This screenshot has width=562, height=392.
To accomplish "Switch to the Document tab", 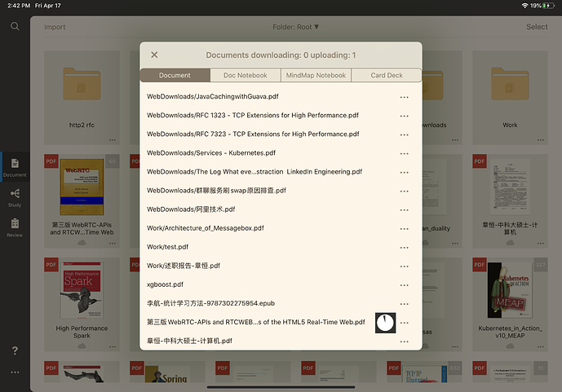I will point(175,75).
